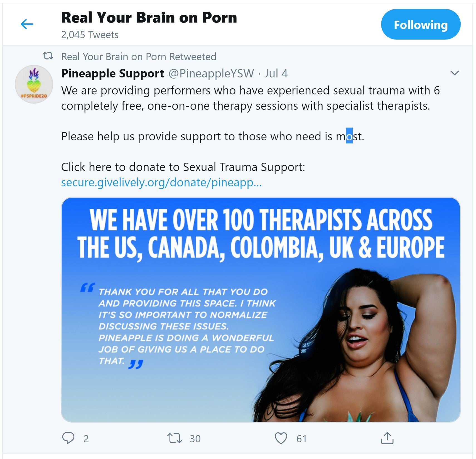Click the retweet arrows icon below the image

coord(175,438)
